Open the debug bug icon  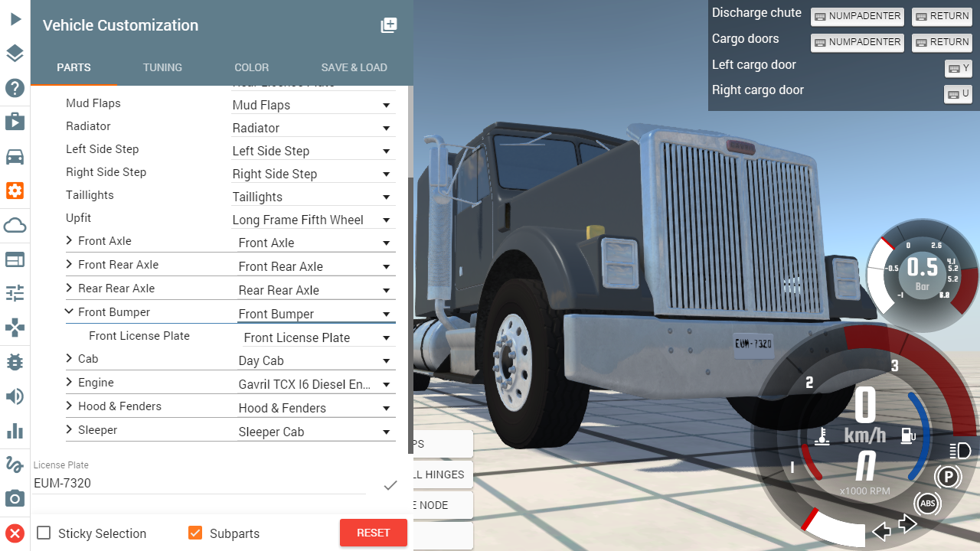[x=15, y=362]
